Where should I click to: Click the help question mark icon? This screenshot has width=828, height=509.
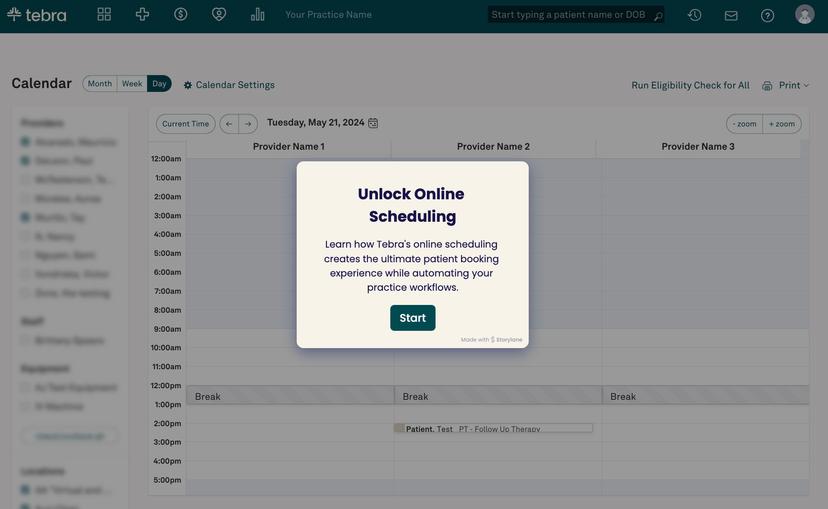coord(767,15)
